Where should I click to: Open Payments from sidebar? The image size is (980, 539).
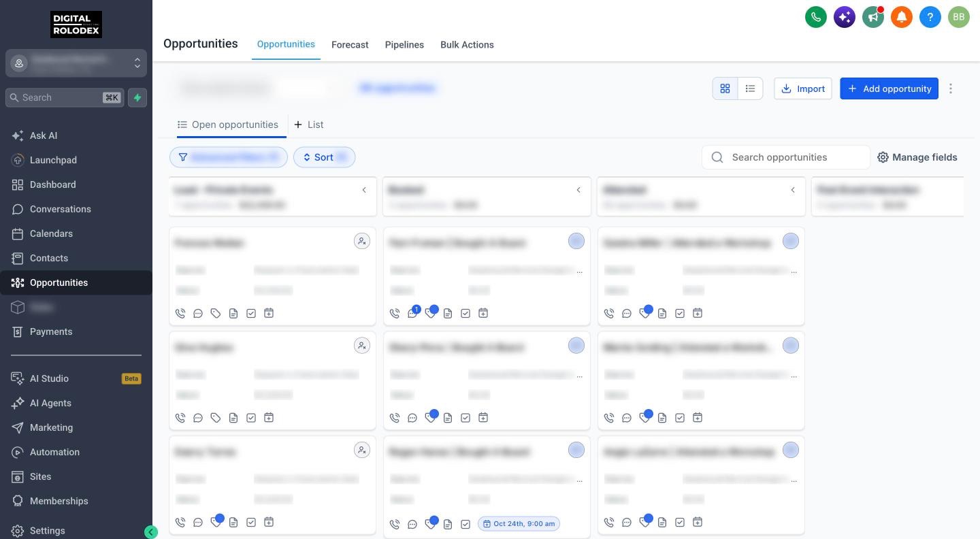click(x=76, y=331)
